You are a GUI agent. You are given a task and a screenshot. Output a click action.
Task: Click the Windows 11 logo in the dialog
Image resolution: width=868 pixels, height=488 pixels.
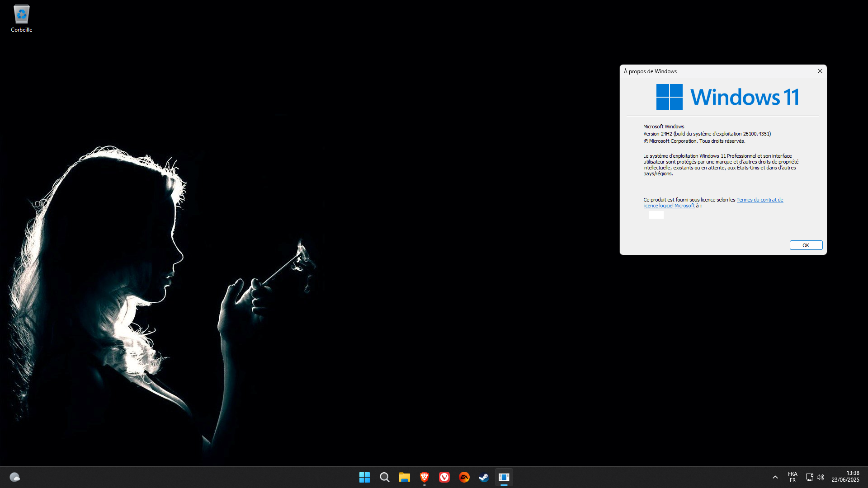click(727, 97)
